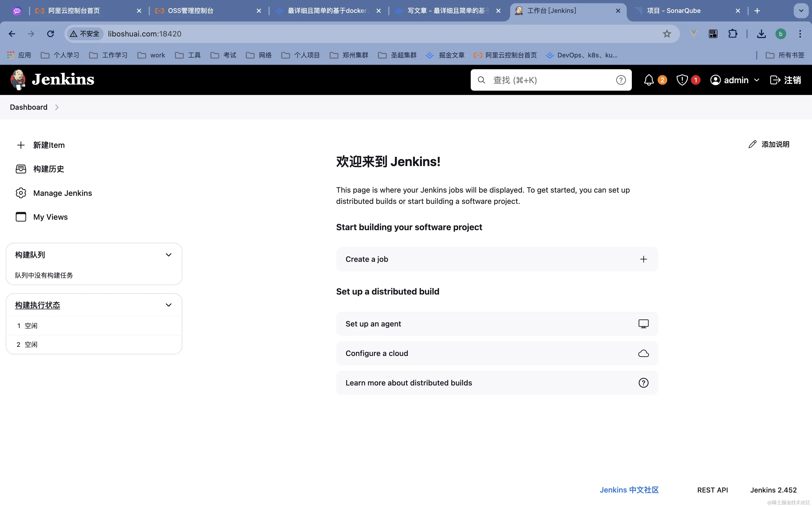Open the browser extensions puzzle icon
The height and width of the screenshot is (507, 812).
pos(733,34)
